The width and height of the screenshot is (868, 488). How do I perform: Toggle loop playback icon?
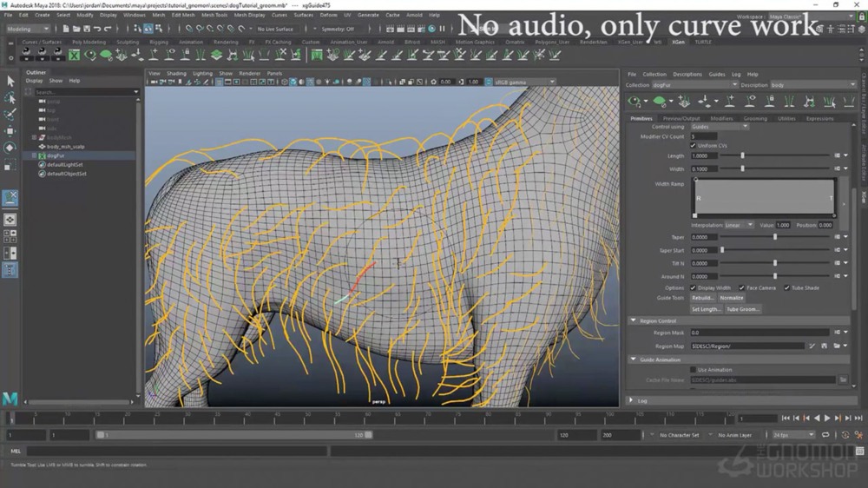825,435
